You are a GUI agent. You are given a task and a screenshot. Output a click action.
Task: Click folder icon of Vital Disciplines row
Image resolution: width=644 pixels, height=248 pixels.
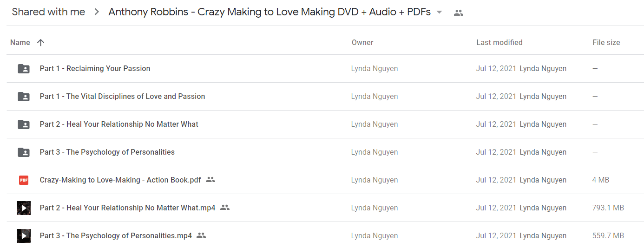24,97
